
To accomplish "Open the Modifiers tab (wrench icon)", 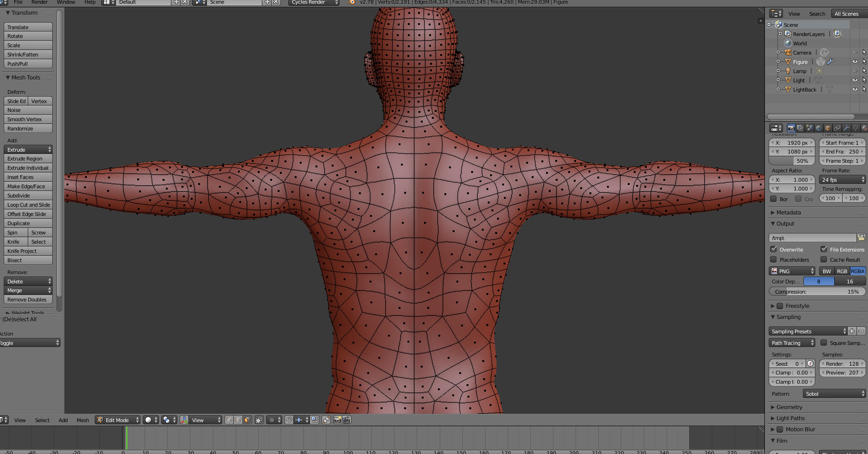I will click(846, 129).
